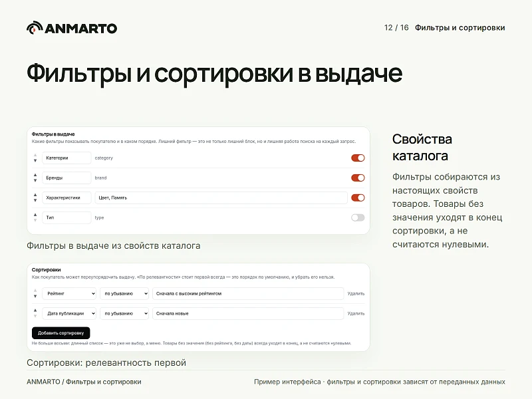Screen dimensions: 532x399
Task: Move Тип filter up arrow
Action: 35,215
